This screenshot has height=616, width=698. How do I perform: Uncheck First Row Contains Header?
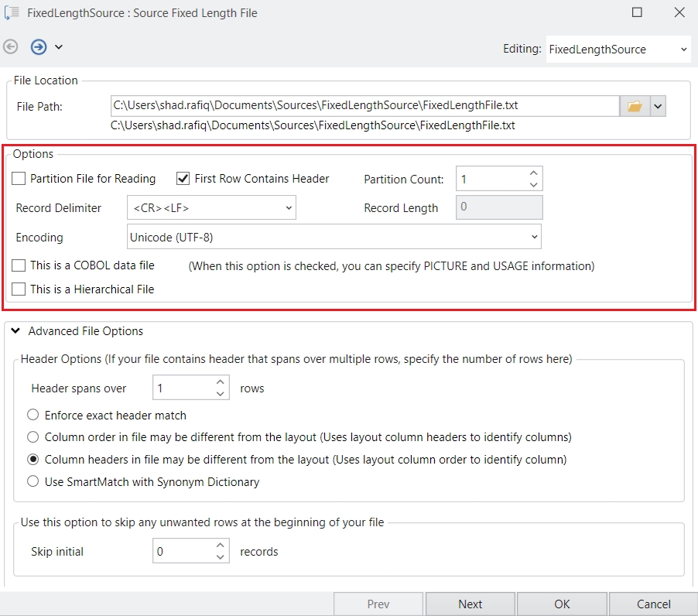click(183, 179)
